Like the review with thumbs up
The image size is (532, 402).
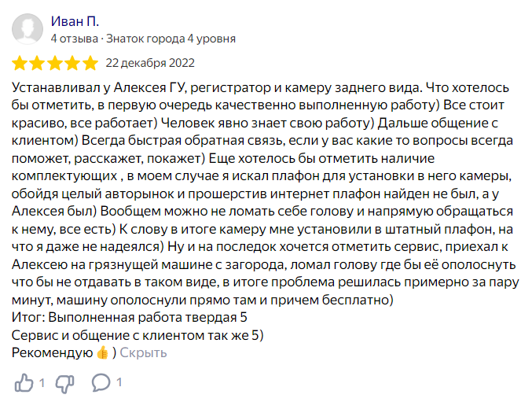24,383
